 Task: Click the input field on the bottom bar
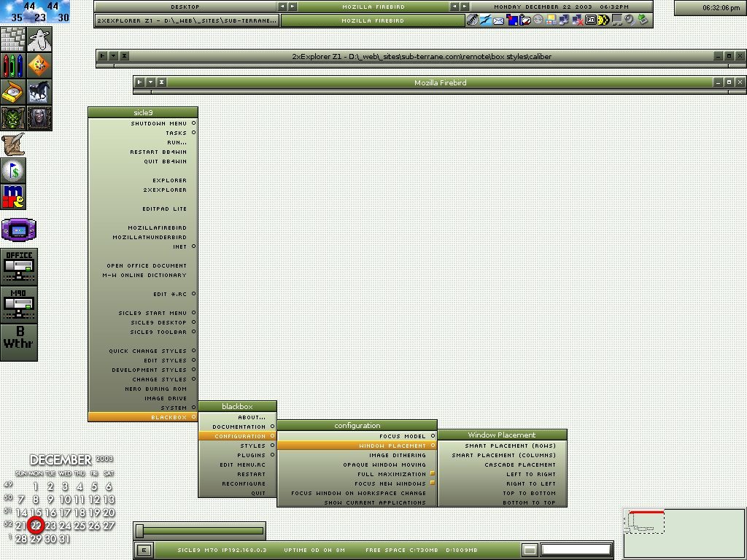coord(576,550)
